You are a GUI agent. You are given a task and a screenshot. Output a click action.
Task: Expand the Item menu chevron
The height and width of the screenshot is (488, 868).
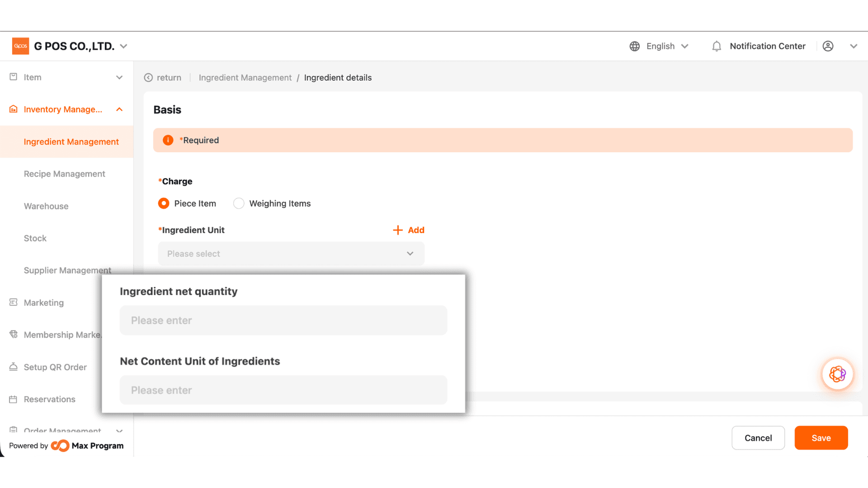pyautogui.click(x=119, y=77)
